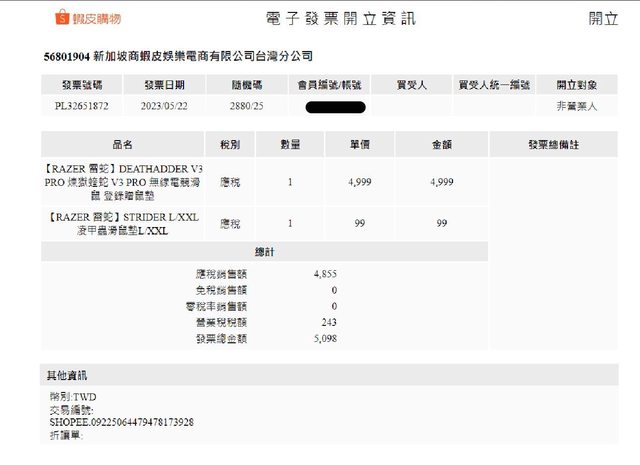Viewport: 640px width, 465px height.
Task: Select invoice number PL32651872
Action: click(82, 105)
